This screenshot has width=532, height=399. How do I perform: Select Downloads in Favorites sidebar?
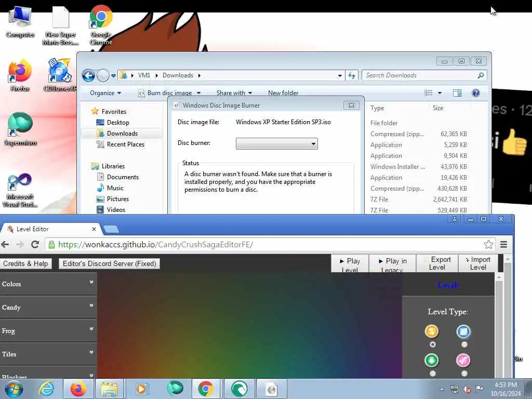point(122,134)
